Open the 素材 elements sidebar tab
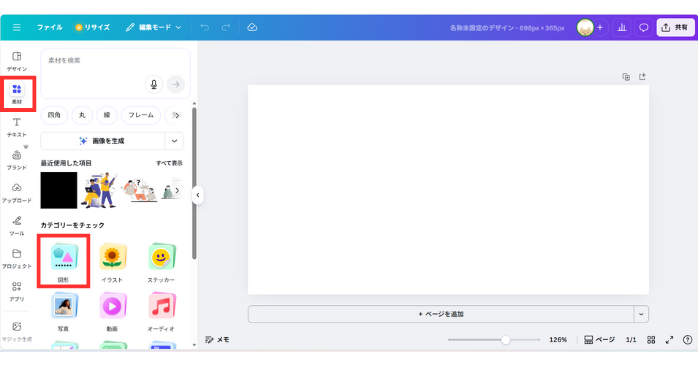 click(16, 94)
